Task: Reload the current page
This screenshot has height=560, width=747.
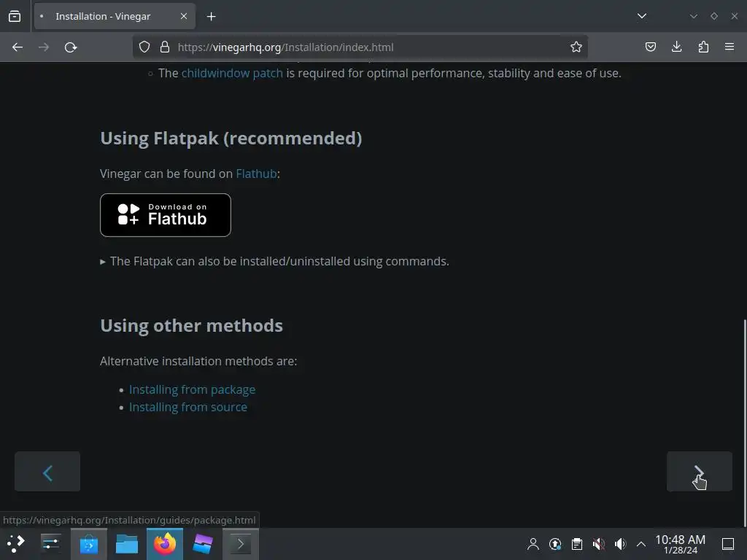Action: (x=71, y=47)
